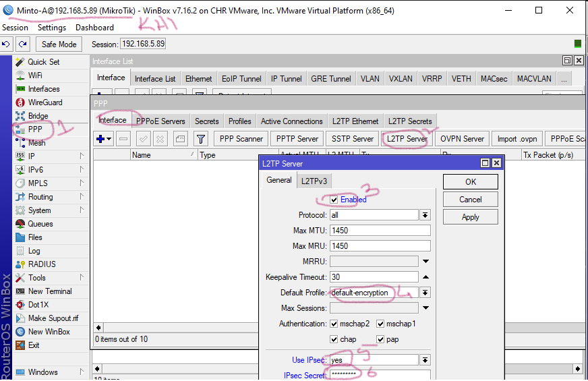This screenshot has height=381, width=588.
Task: Switch to the VLAN tab in Interface List
Action: pos(370,79)
